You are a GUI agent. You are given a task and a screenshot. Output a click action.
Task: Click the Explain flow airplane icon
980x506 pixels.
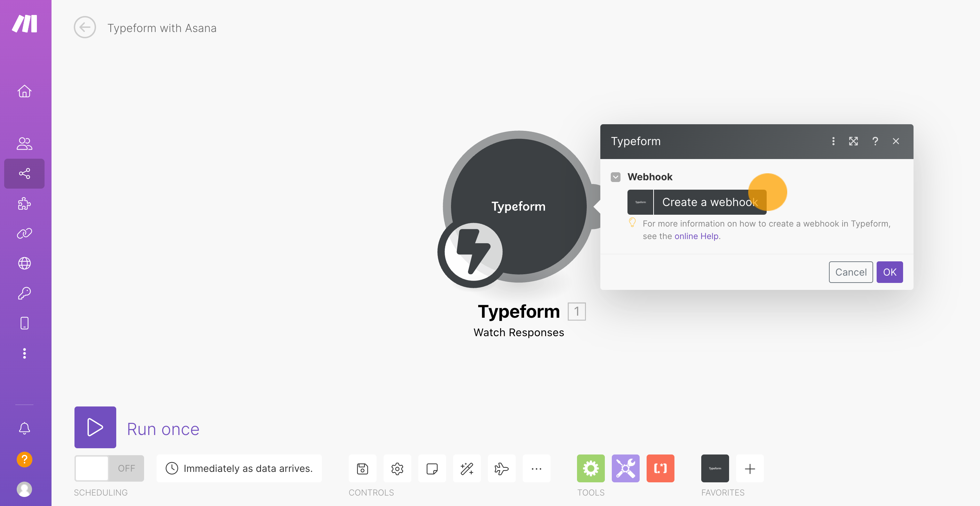[501, 468]
